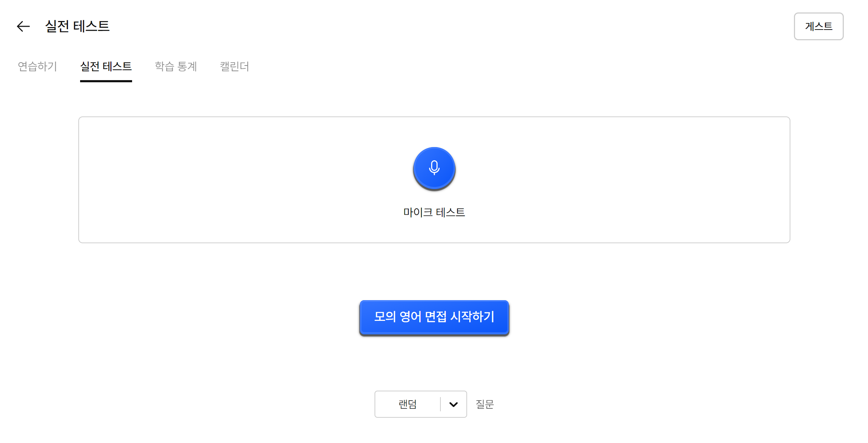This screenshot has width=868, height=443.
Task: Click the dropdown chevron arrow beside 랜덤
Action: point(453,404)
